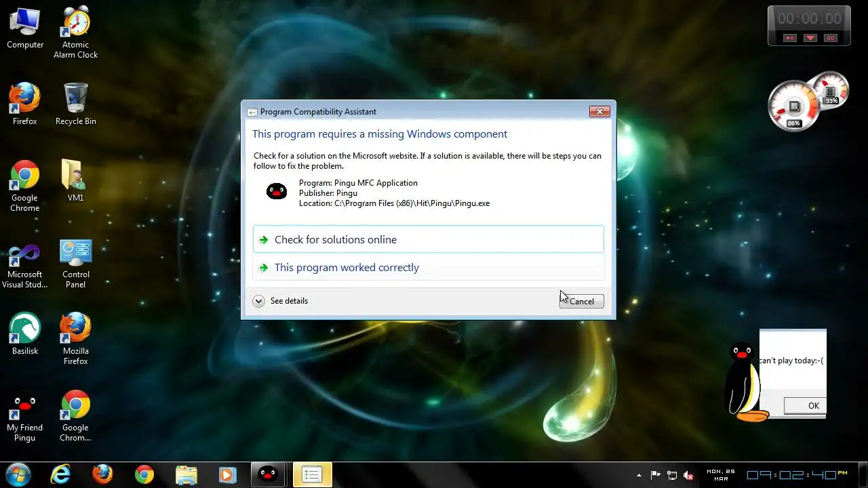This screenshot has width=868, height=488.
Task: Choose This program worked correctly
Action: coord(428,267)
